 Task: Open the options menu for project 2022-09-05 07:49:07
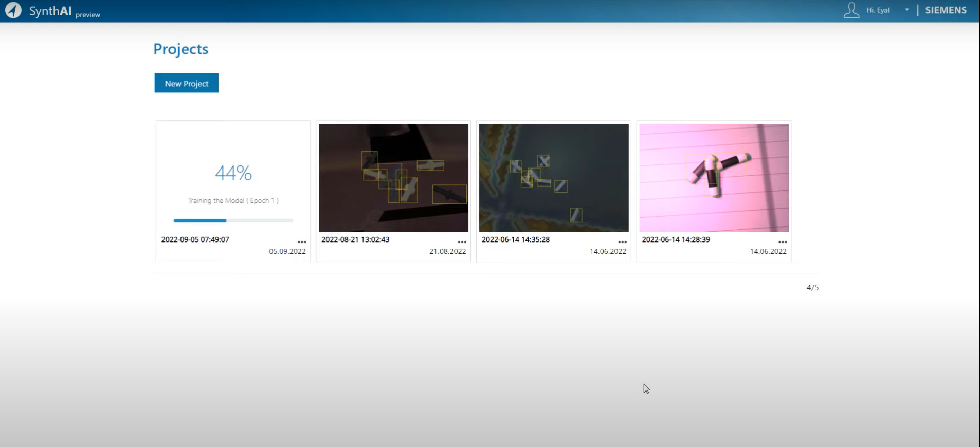coord(302,242)
